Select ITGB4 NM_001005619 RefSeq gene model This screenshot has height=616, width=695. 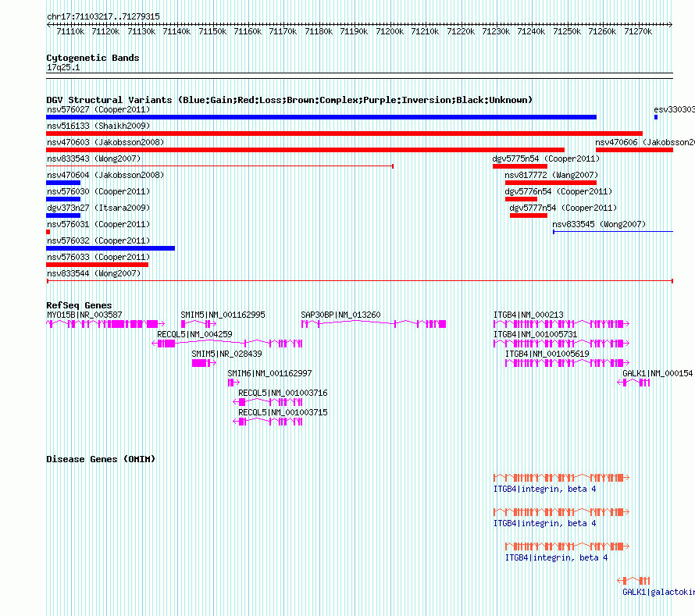coord(568,363)
